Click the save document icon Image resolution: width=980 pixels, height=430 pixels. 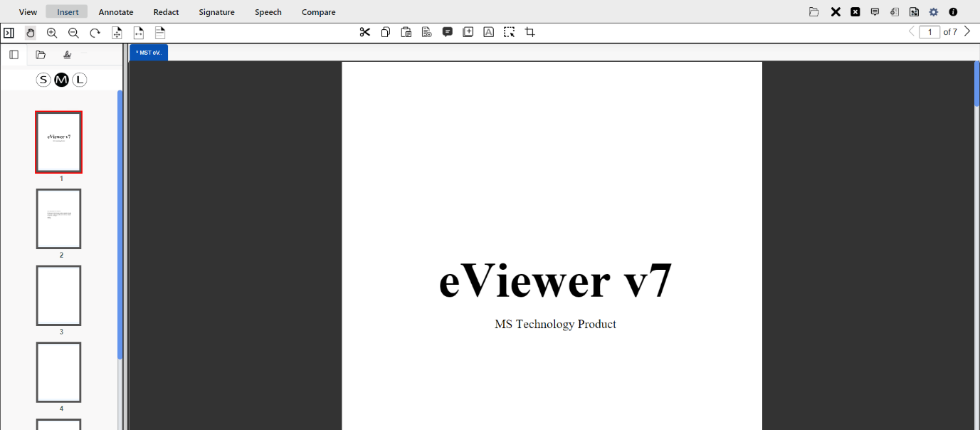tap(914, 12)
